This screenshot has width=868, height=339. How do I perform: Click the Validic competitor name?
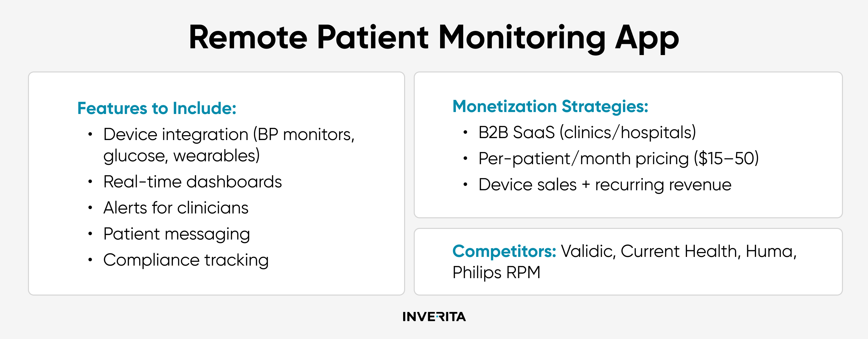point(588,251)
